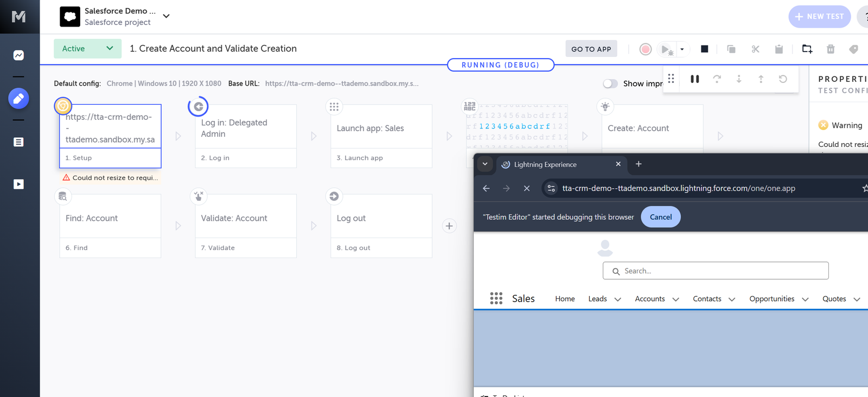Click the Base URL value
The height and width of the screenshot is (397, 868).
pos(342,84)
